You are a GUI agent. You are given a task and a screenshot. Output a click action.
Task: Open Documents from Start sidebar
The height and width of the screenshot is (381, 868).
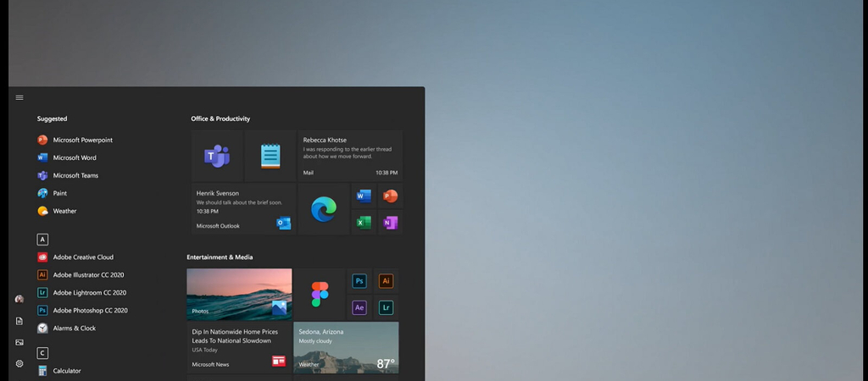[x=19, y=321]
